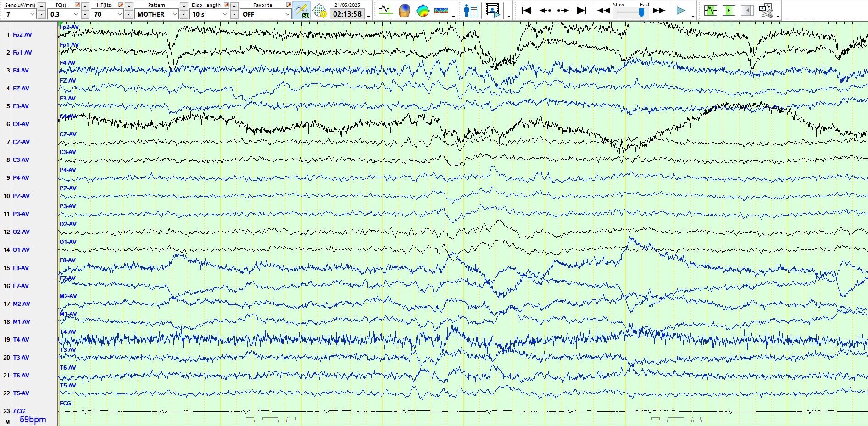Screen dimensions: 868x426
Task: Open the patient information panel icon
Action: tap(471, 11)
